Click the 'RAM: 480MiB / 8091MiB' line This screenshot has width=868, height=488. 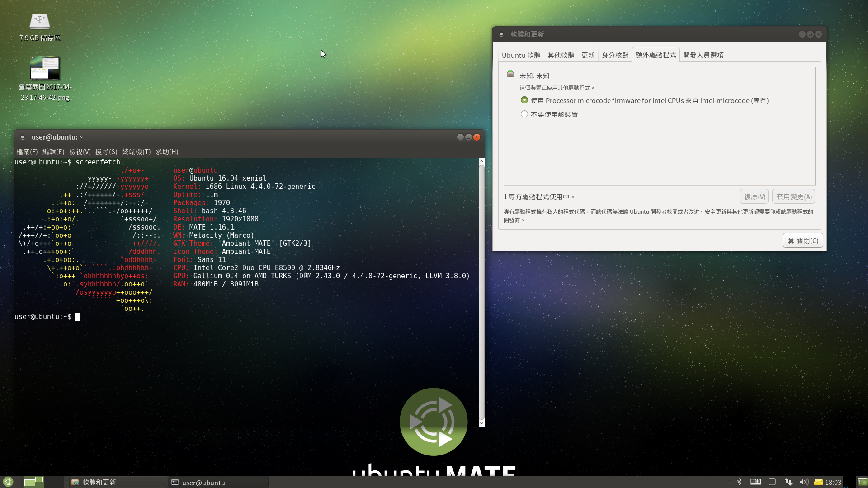point(216,284)
